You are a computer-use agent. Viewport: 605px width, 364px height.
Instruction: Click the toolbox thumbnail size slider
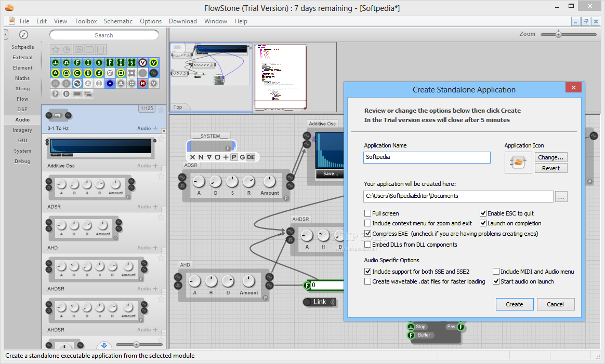pos(136,344)
